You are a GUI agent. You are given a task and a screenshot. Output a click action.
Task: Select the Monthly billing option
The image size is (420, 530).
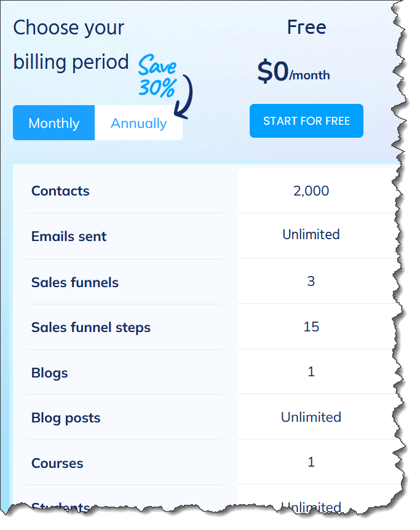(53, 123)
